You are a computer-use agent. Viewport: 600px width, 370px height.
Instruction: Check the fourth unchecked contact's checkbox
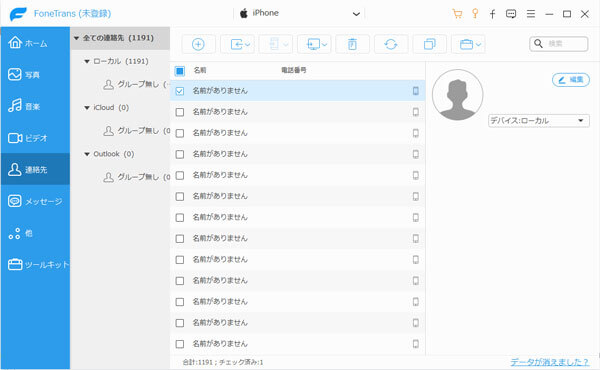pyautogui.click(x=179, y=175)
